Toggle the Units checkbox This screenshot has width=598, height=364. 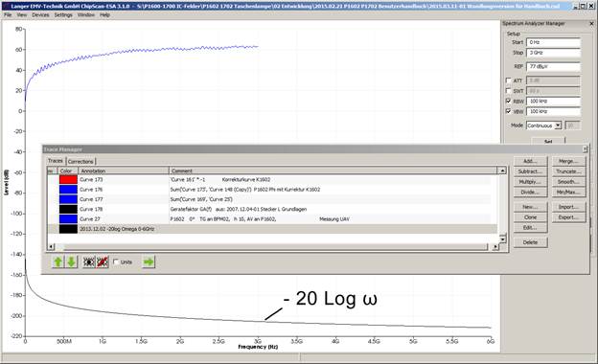[x=116, y=262]
